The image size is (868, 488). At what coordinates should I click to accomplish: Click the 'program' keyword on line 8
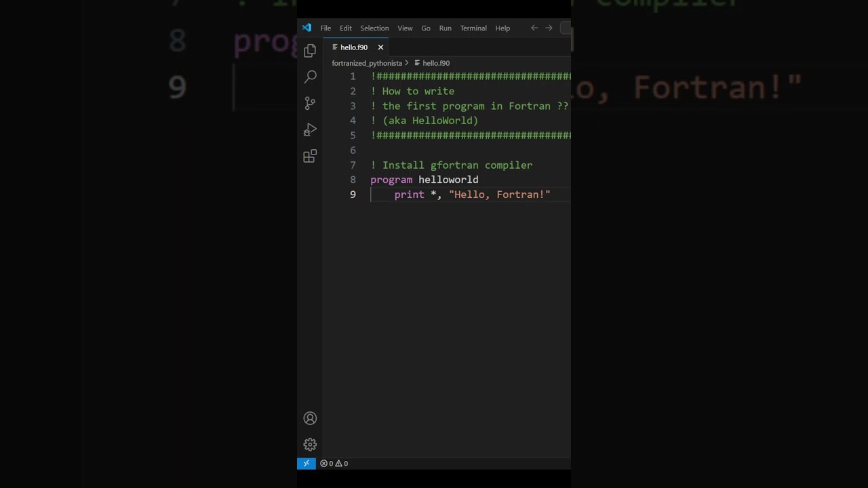tap(391, 180)
